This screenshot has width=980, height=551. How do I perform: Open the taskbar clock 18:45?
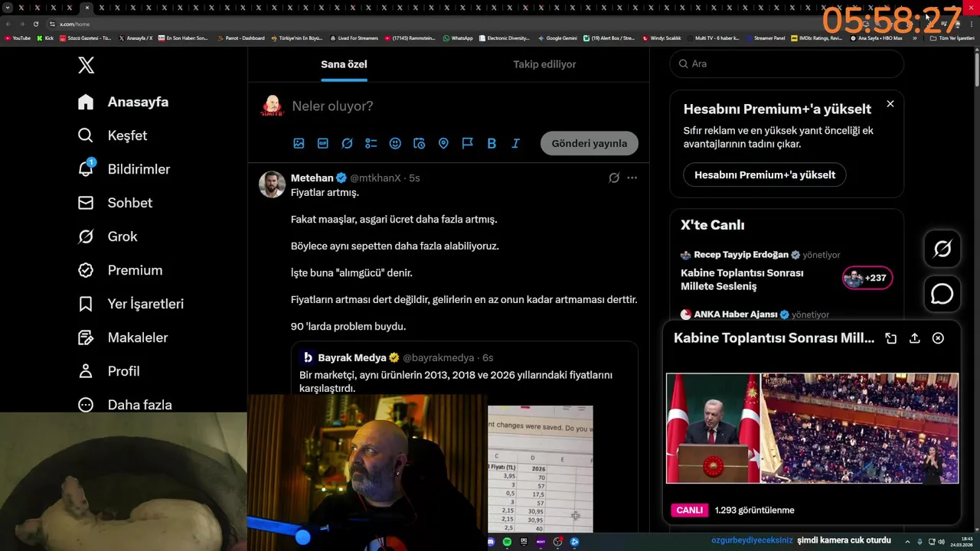click(962, 542)
